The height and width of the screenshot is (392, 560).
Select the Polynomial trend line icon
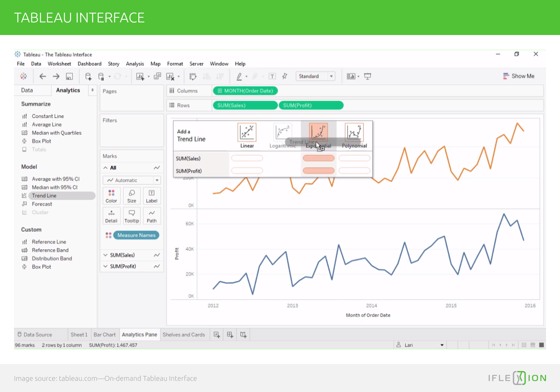354,132
